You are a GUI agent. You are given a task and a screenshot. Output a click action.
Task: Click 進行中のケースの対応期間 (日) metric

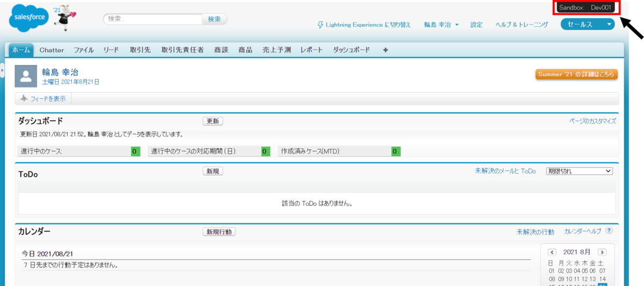(x=209, y=151)
